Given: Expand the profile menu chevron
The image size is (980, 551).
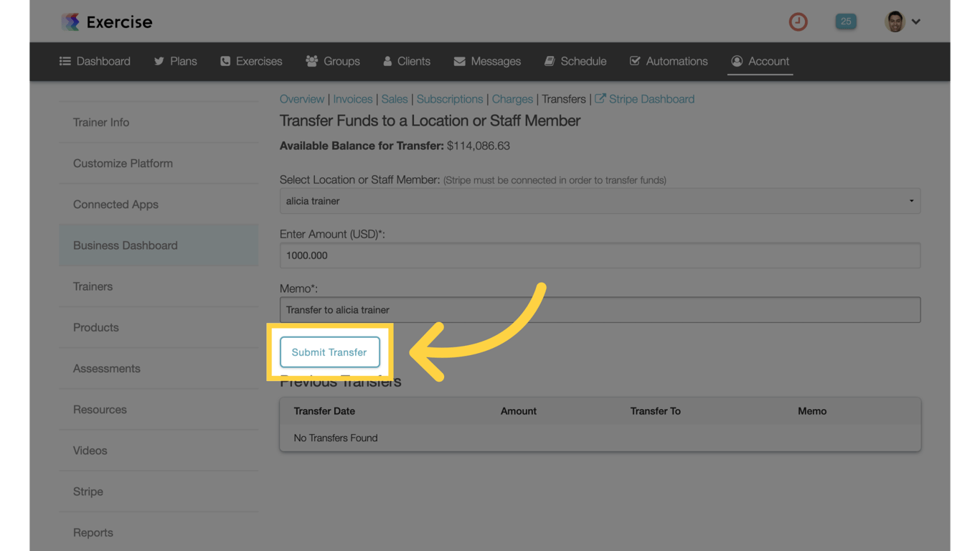Looking at the screenshot, I should tap(916, 22).
